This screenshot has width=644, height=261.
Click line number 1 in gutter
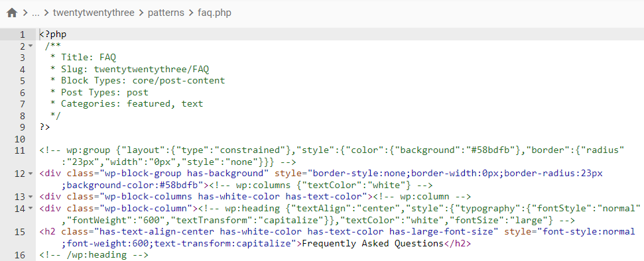point(22,34)
